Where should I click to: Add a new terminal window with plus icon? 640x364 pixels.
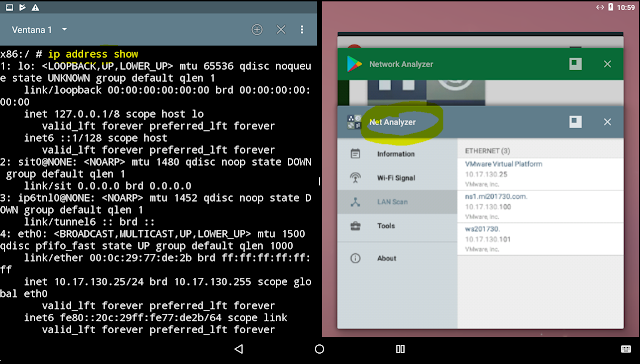(257, 29)
